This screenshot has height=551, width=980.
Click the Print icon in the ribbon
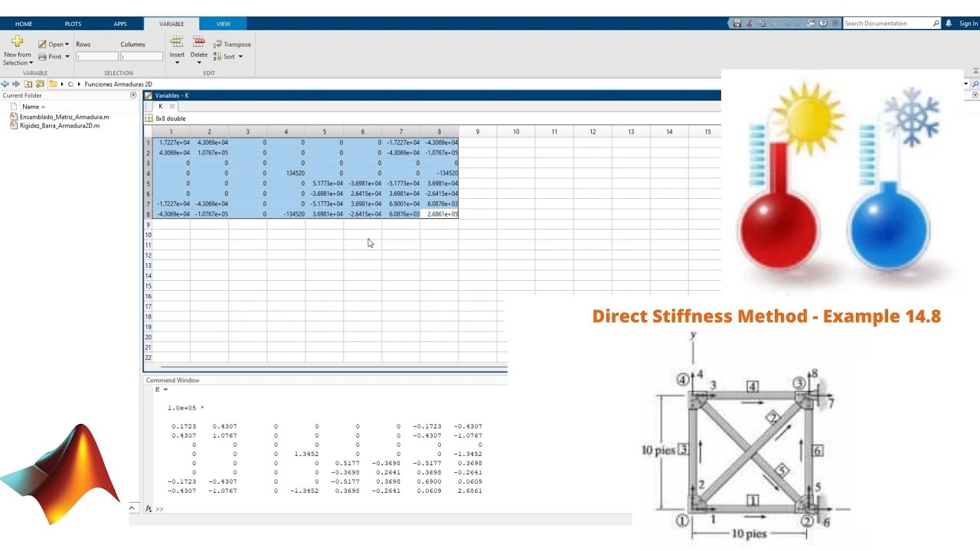click(x=42, y=57)
